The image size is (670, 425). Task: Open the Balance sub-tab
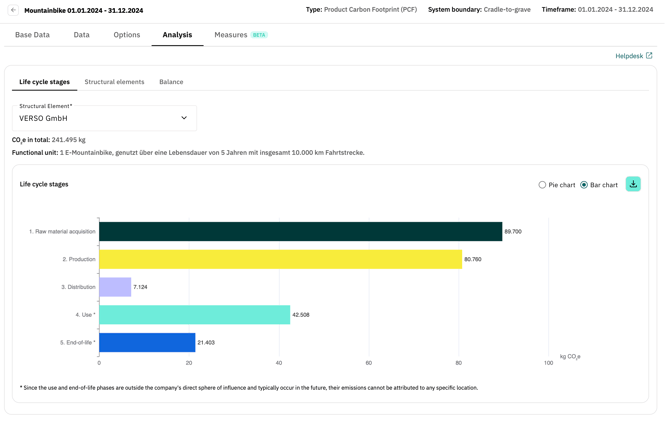pyautogui.click(x=171, y=82)
